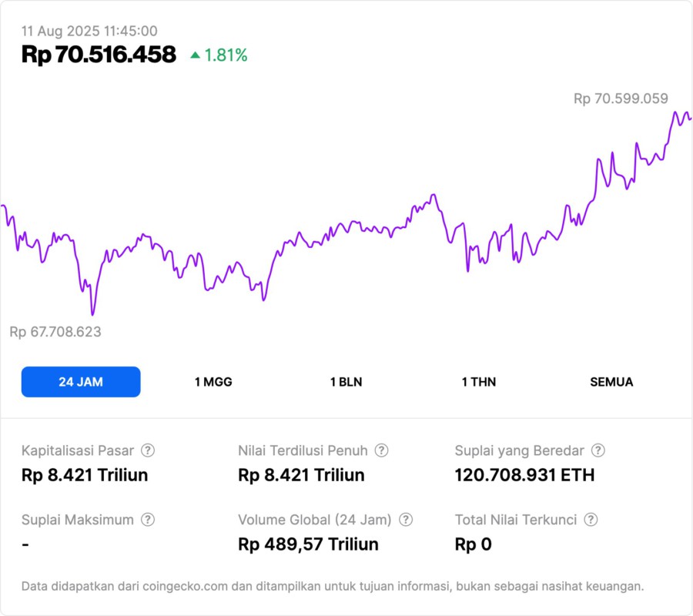Open info icon for Total Nilai Terkunci

click(x=591, y=520)
